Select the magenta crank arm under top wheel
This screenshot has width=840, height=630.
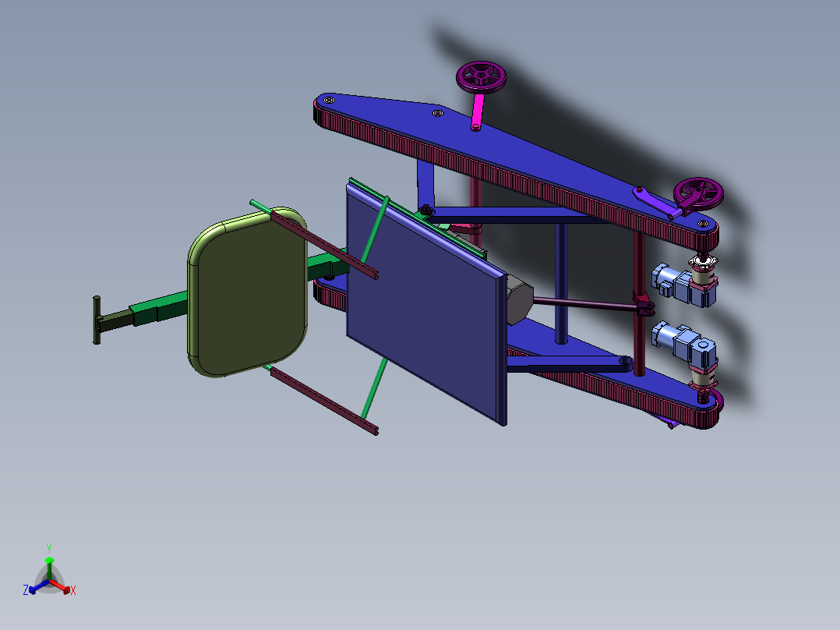pyautogui.click(x=478, y=111)
